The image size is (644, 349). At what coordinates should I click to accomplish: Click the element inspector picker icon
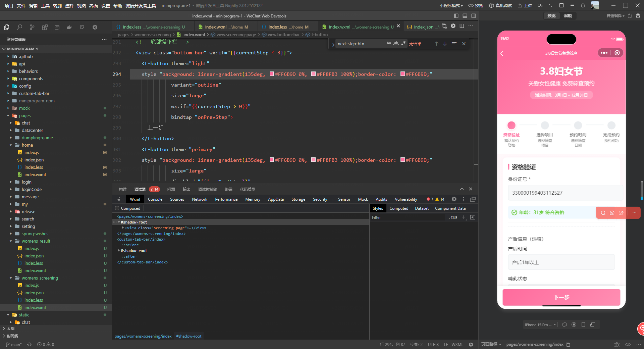point(118,199)
